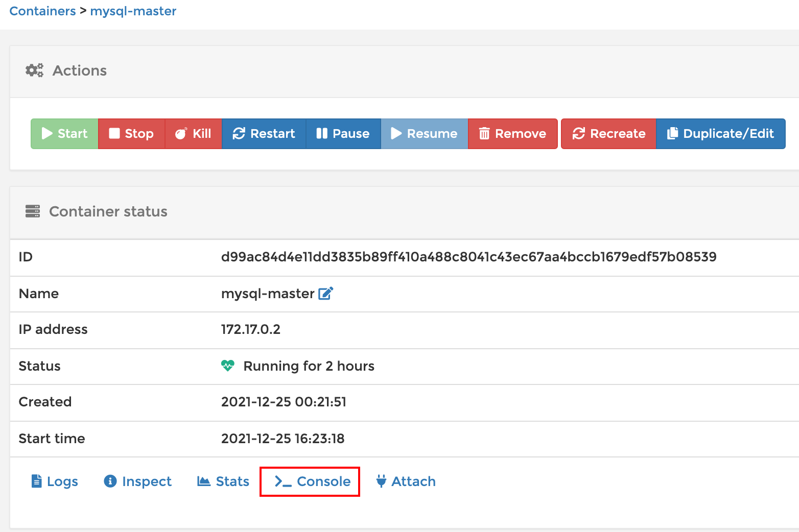Open Duplicate/Edit for the container
The image size is (799, 532).
[720, 133]
